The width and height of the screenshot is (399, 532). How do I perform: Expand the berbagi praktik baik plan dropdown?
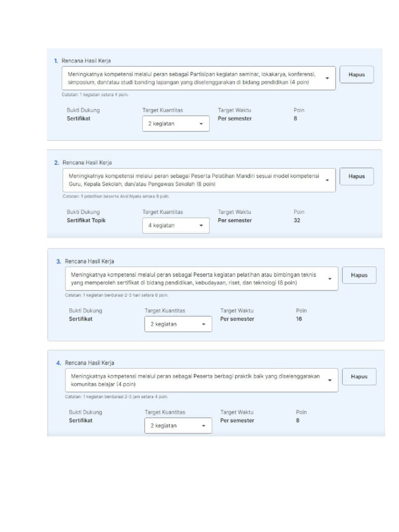(x=329, y=380)
